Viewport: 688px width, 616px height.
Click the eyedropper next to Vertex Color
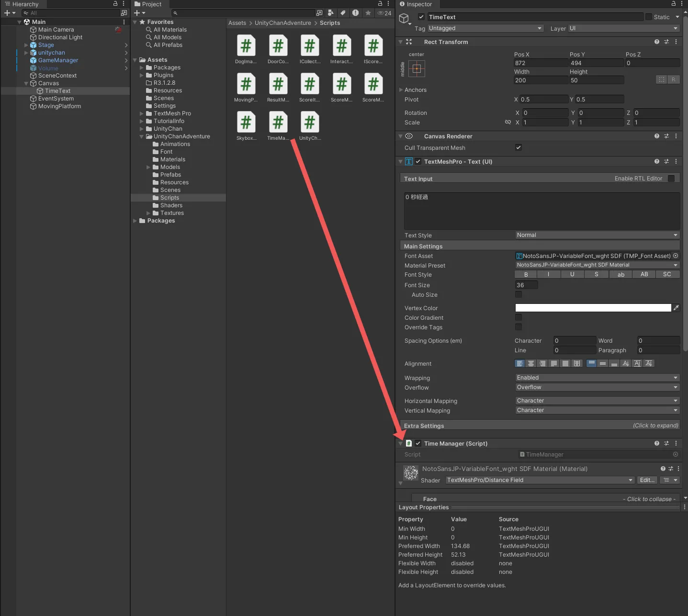pyautogui.click(x=676, y=308)
